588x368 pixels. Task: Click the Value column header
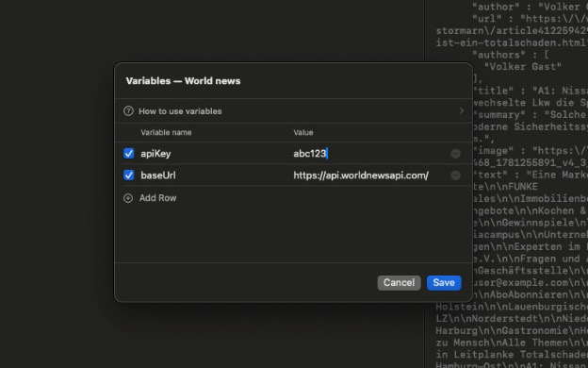(x=303, y=132)
